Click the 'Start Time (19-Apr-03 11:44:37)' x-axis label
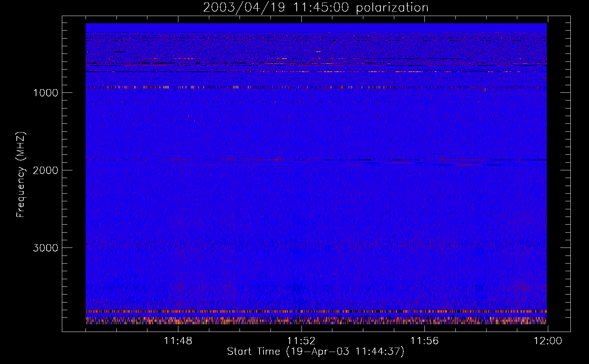The image size is (589, 364). (316, 352)
